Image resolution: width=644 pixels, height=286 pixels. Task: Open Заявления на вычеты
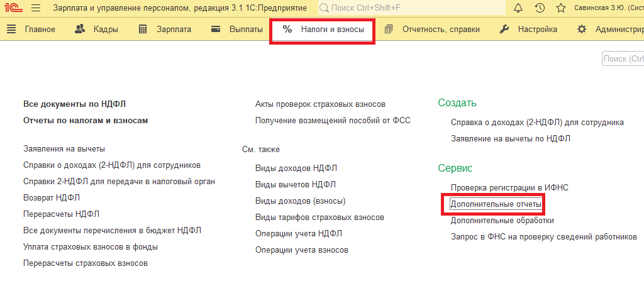(64, 148)
